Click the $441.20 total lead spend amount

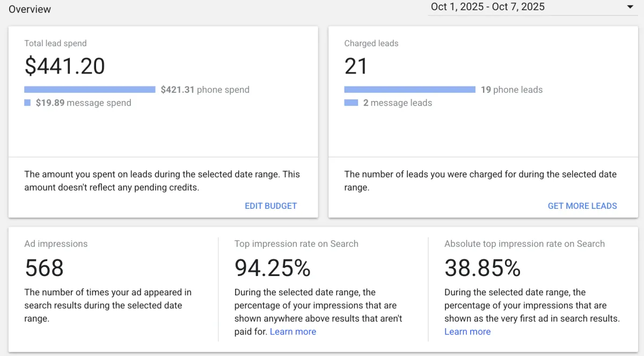pos(65,66)
